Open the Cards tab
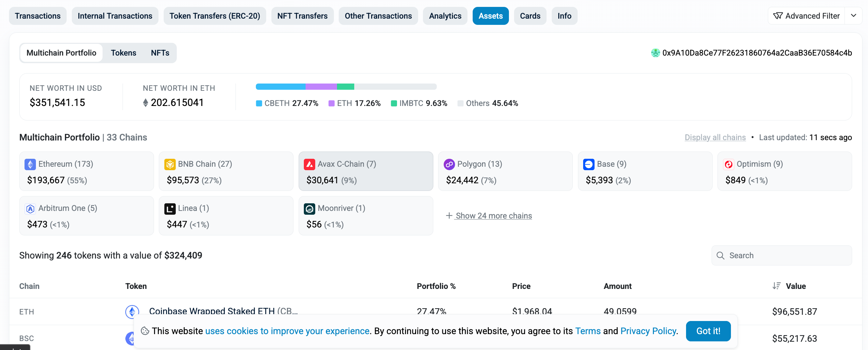 (530, 16)
